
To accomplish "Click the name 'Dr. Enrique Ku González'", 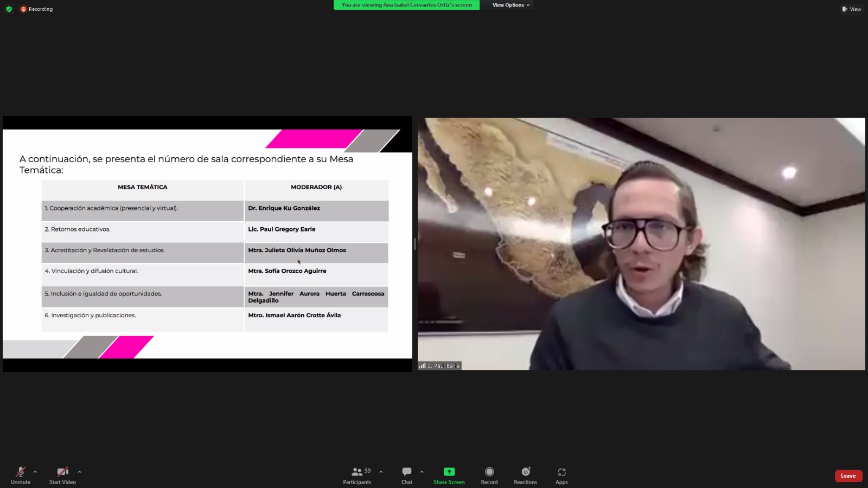I will [x=284, y=208].
